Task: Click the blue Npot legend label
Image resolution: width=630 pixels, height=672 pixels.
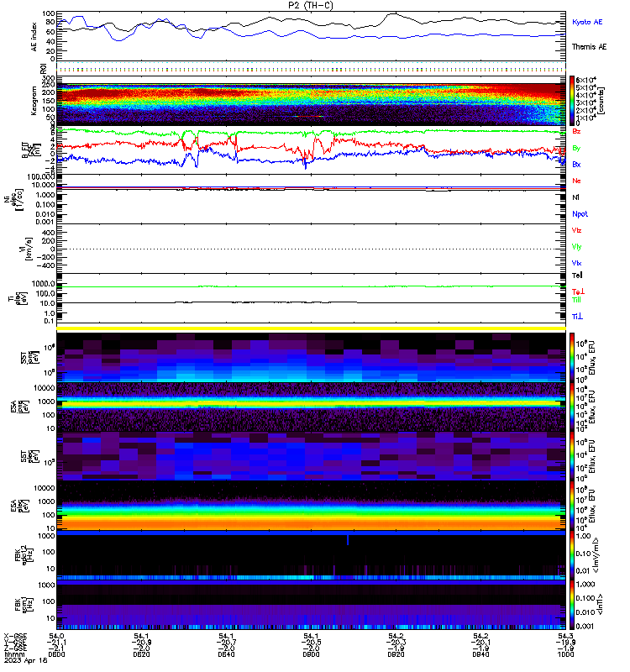Action: (580, 214)
